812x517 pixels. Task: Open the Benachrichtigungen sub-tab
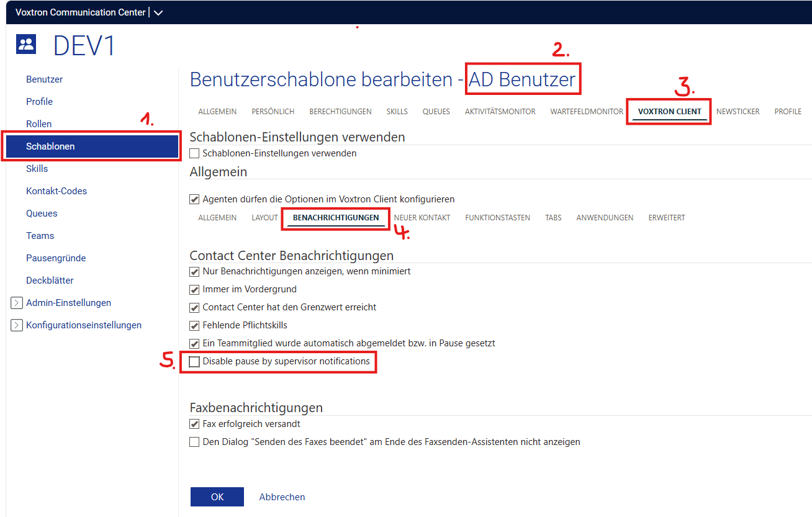[x=336, y=218]
